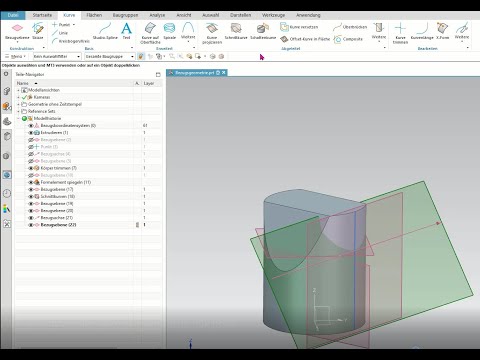Hide Bezugsebene (22) via eye icon
The image size is (480, 360).
click(x=31, y=225)
